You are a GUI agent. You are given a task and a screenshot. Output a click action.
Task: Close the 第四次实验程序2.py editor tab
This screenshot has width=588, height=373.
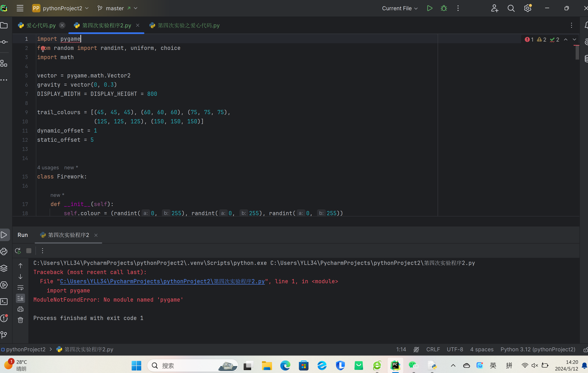pos(138,25)
